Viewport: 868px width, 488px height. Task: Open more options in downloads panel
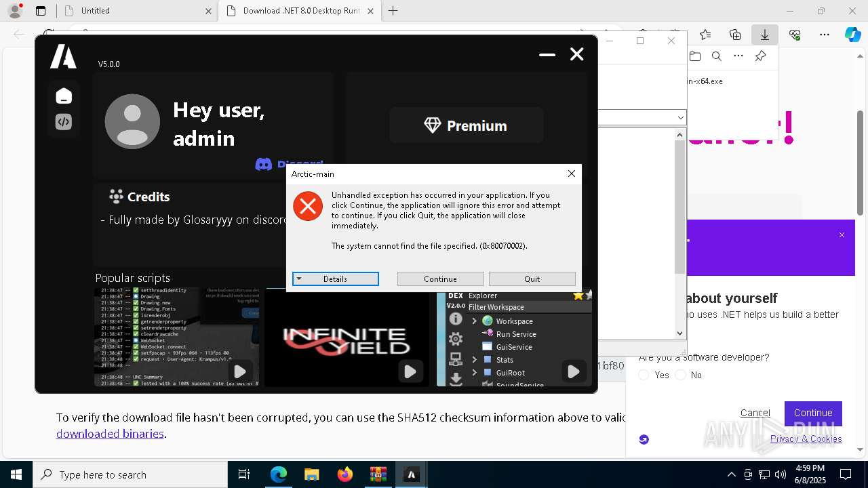click(x=738, y=56)
